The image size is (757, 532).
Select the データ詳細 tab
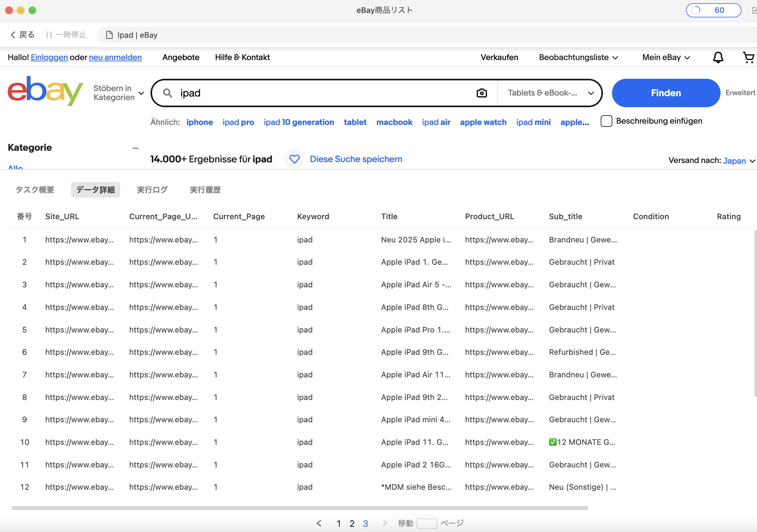tap(96, 190)
